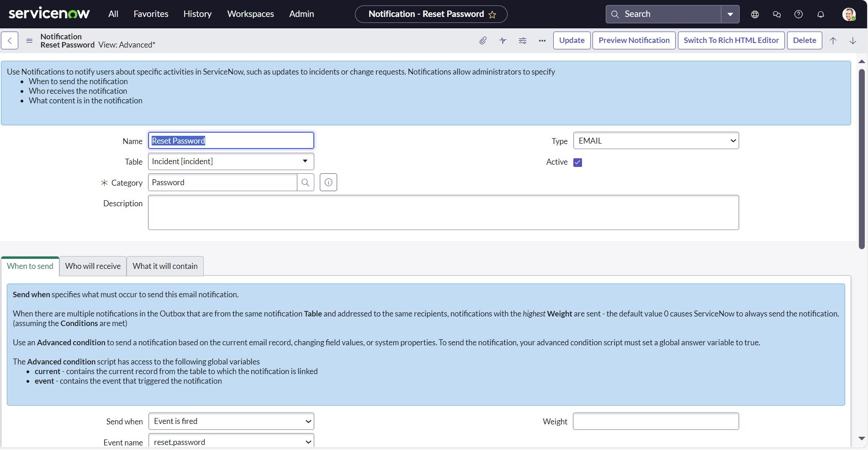Switch to the What it will contain tab
The height and width of the screenshot is (450, 868).
[165, 266]
